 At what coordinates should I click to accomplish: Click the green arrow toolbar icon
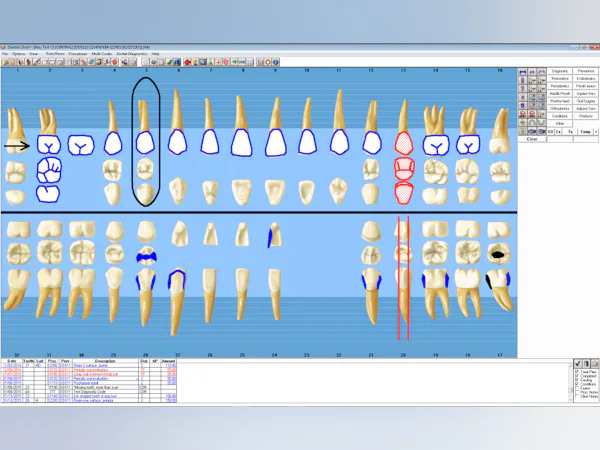(x=234, y=62)
